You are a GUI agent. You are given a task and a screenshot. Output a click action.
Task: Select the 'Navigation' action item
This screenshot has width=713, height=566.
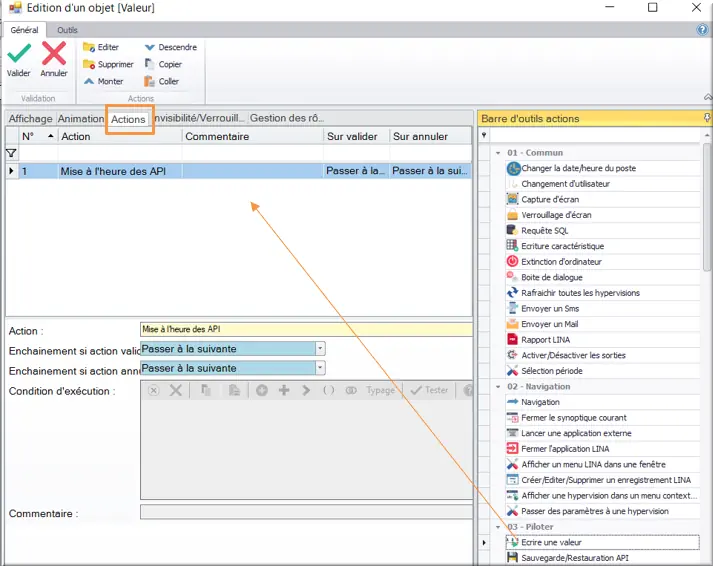[x=603, y=402]
